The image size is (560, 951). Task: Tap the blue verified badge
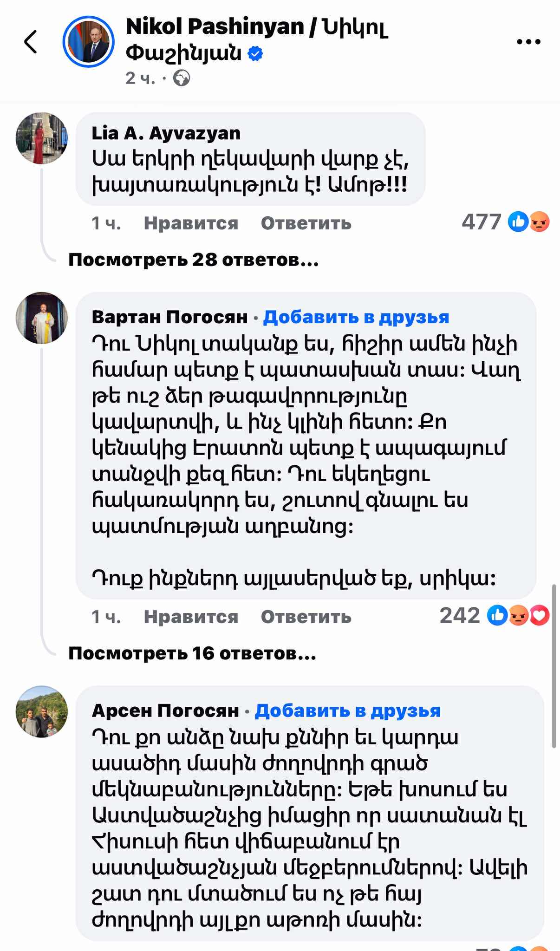click(x=255, y=54)
